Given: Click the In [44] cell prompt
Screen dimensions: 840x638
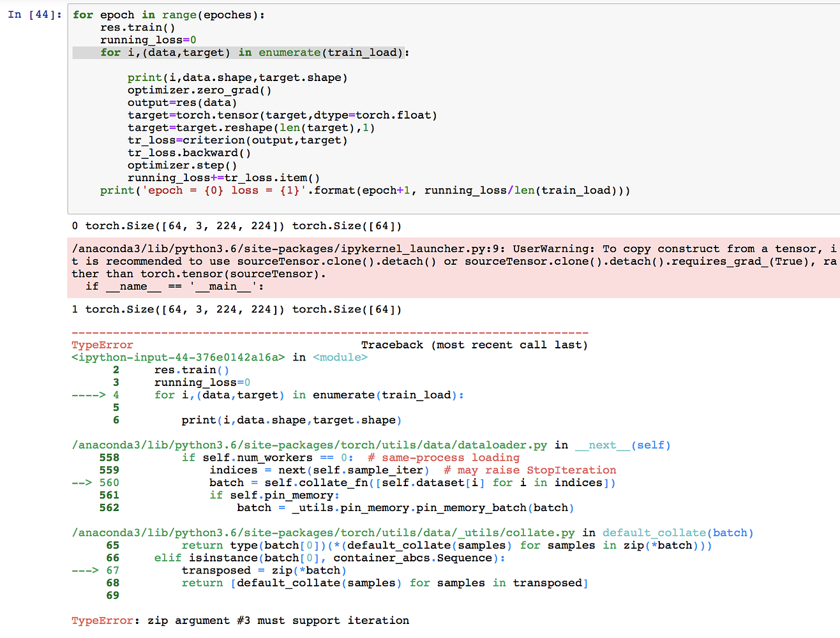Looking at the screenshot, I should click(35, 15).
